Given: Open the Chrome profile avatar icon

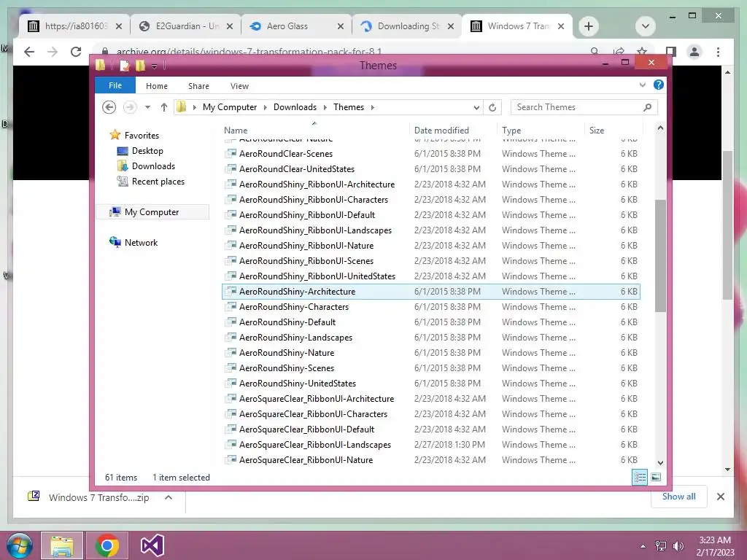Looking at the screenshot, I should pyautogui.click(x=694, y=52).
